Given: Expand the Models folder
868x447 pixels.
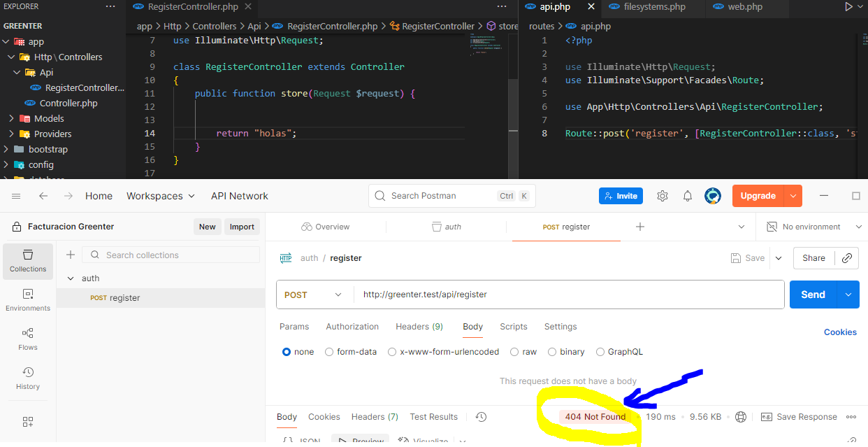Looking at the screenshot, I should click(11, 119).
